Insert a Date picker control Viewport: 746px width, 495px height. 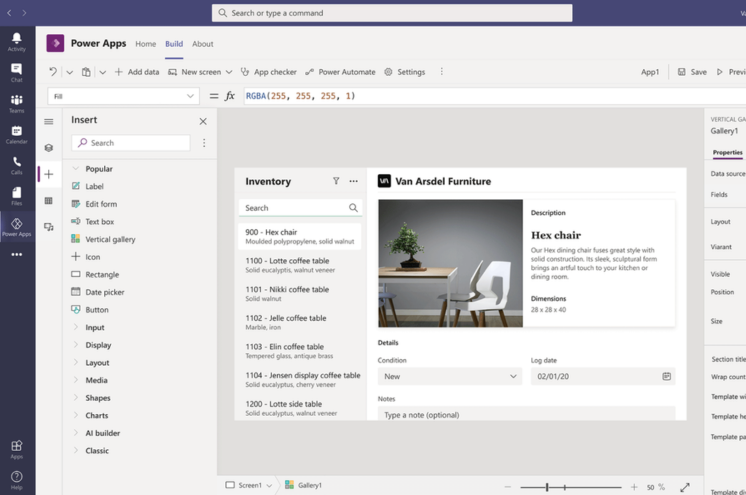98,292
